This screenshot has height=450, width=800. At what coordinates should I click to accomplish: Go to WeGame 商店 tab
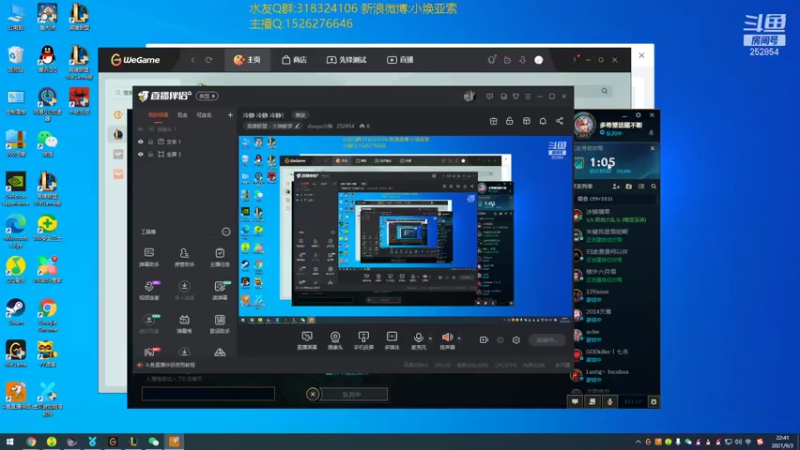click(x=294, y=60)
